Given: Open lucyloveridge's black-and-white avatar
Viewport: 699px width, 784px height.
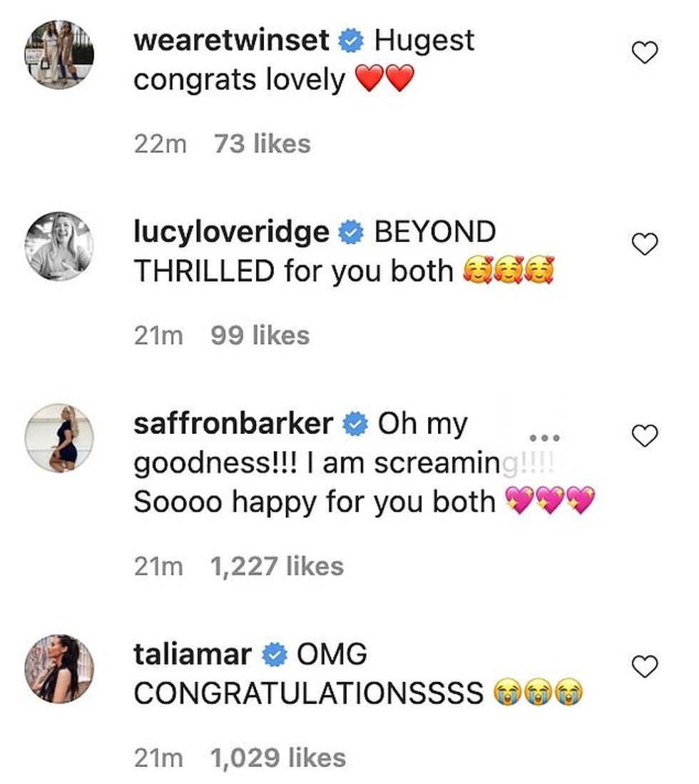Looking at the screenshot, I should pos(59,246).
